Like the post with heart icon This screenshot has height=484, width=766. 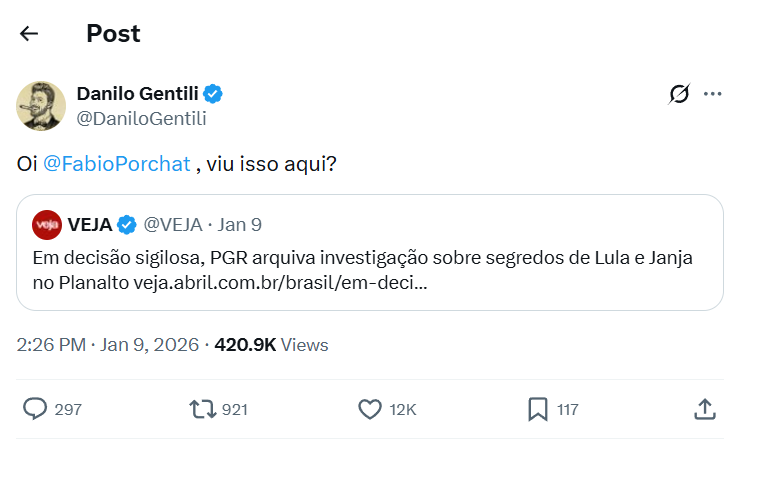370,409
